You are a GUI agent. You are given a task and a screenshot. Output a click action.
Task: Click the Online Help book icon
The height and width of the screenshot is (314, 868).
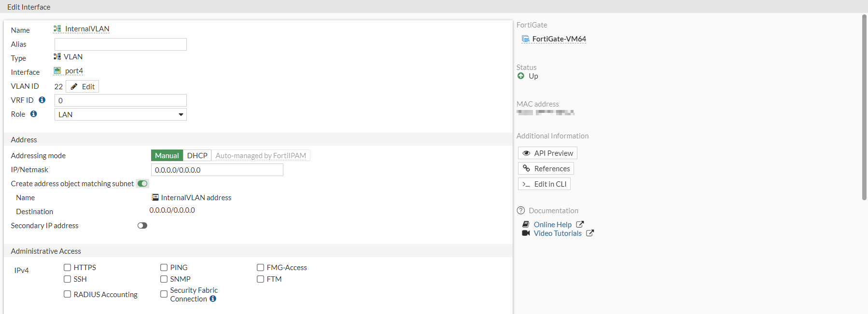tap(526, 224)
